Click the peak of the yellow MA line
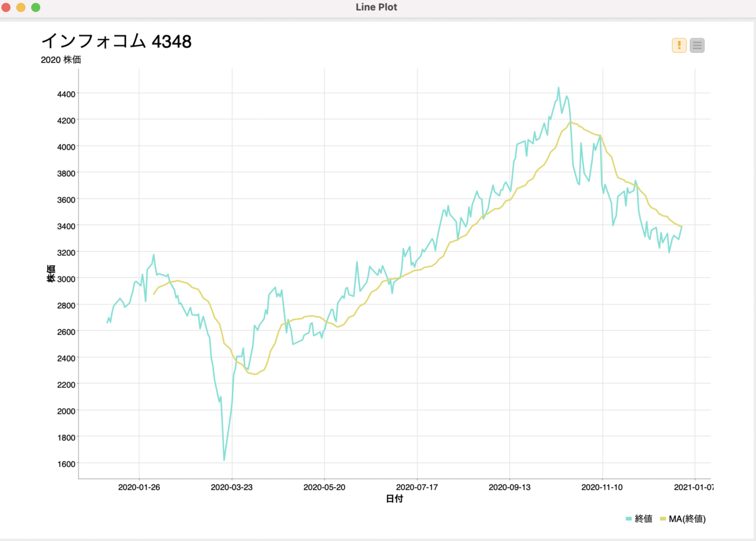 click(570, 122)
